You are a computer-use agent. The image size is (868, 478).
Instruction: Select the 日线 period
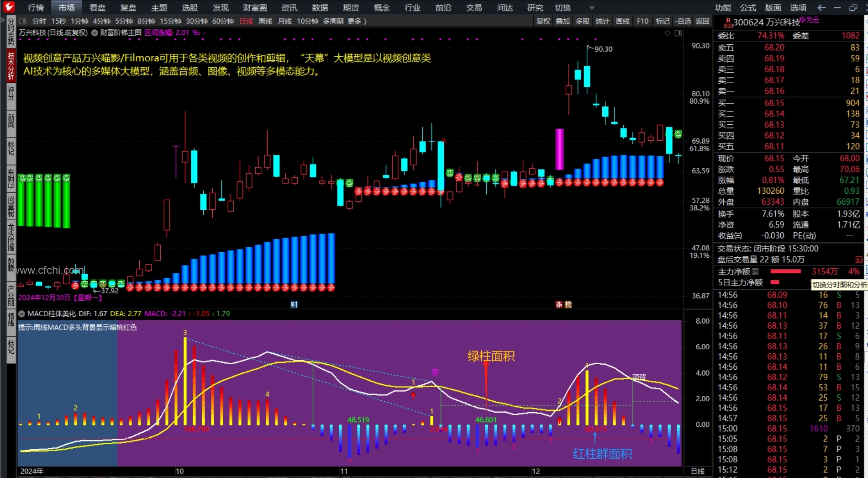(x=246, y=21)
